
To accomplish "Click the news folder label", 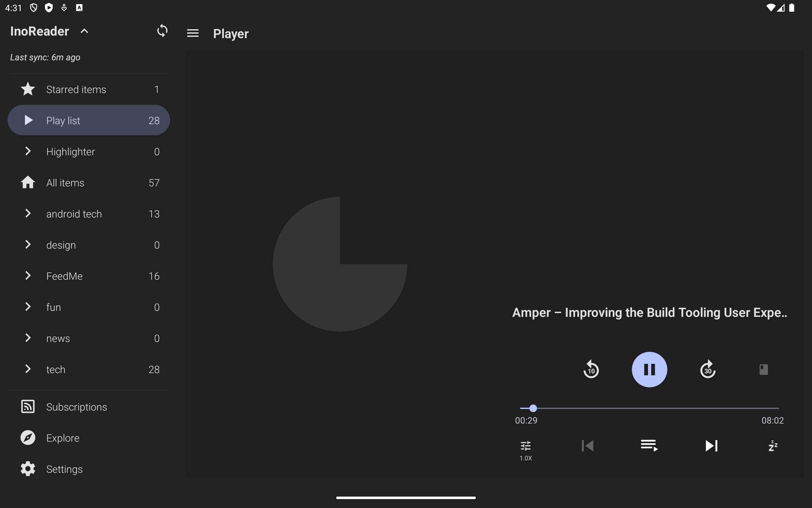I will point(58,338).
